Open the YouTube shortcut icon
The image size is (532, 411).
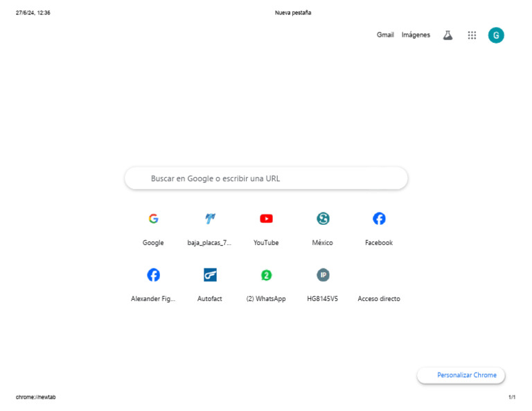(266, 219)
